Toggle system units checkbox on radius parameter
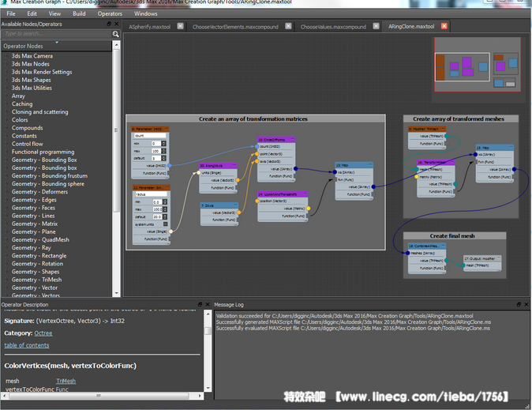Viewport: 532px width, 410px height. [x=166, y=224]
